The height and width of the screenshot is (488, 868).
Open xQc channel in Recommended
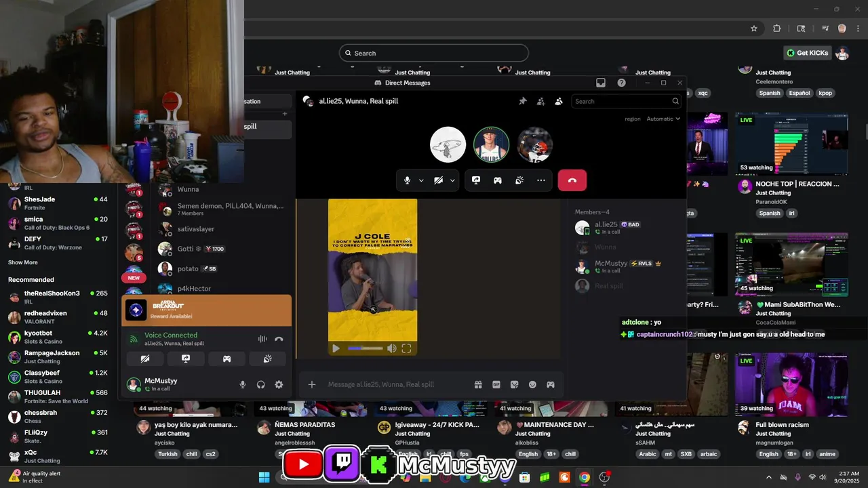(58, 456)
